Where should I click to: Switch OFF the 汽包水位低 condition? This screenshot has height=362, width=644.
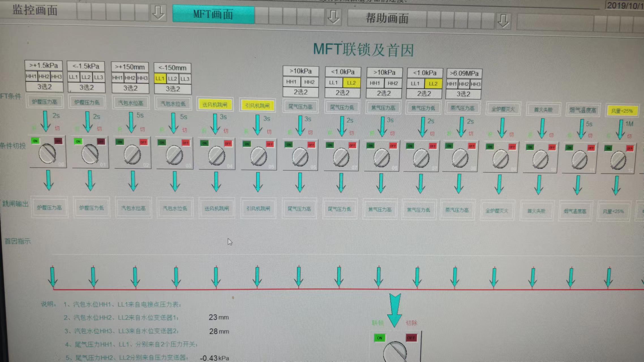pos(185,143)
